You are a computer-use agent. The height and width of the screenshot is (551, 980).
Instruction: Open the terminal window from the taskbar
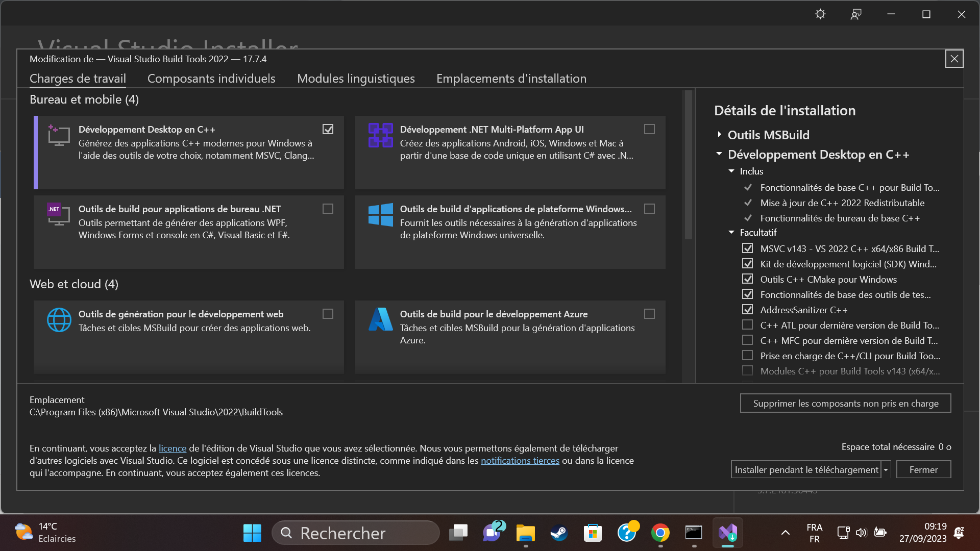694,533
